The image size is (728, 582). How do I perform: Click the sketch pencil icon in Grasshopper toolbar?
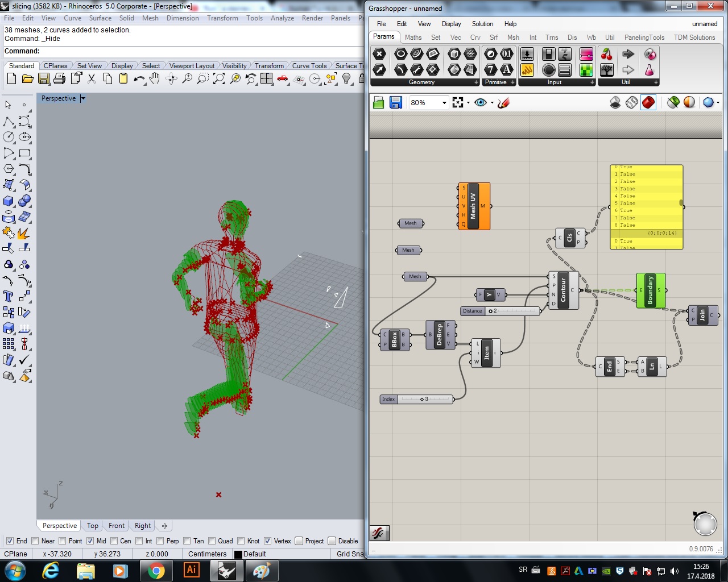pos(503,102)
